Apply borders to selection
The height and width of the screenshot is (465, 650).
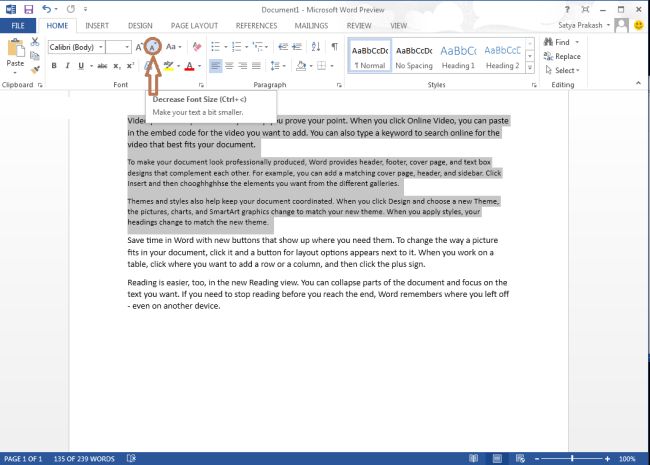click(321, 66)
